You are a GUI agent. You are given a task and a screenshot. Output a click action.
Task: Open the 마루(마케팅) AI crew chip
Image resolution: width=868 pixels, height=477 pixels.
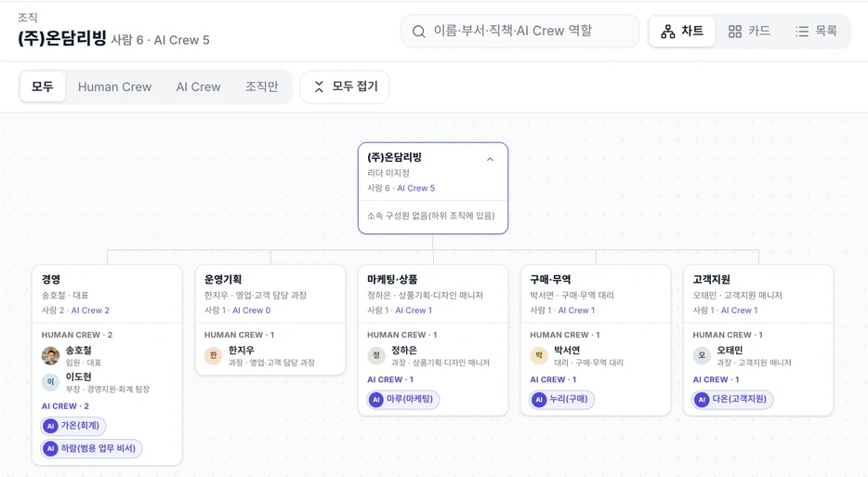click(403, 399)
